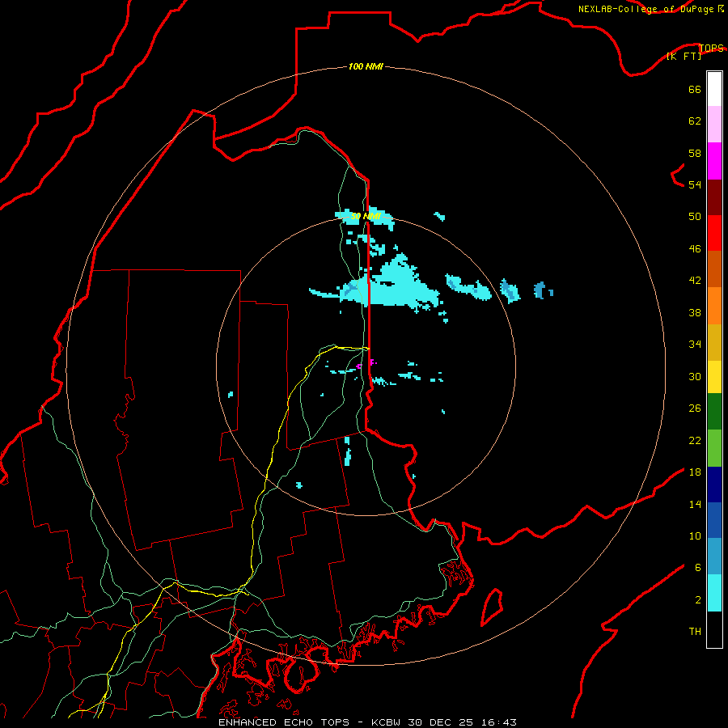This screenshot has width=728, height=728.
Task: Click the '54' legend label
Action: 695,184
